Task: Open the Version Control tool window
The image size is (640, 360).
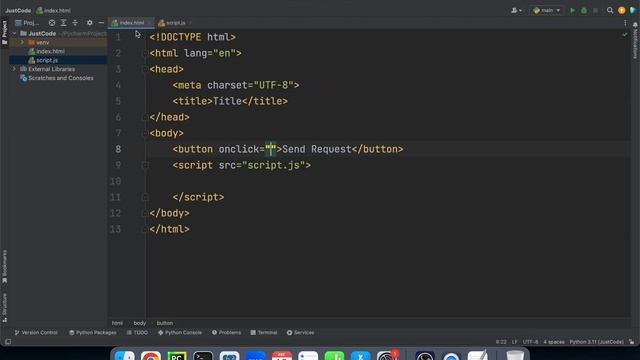Action: (36, 333)
